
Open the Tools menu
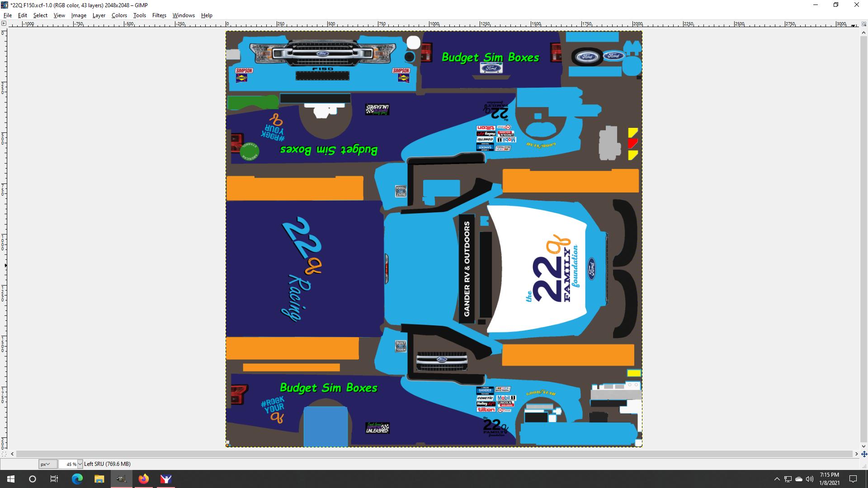point(139,15)
